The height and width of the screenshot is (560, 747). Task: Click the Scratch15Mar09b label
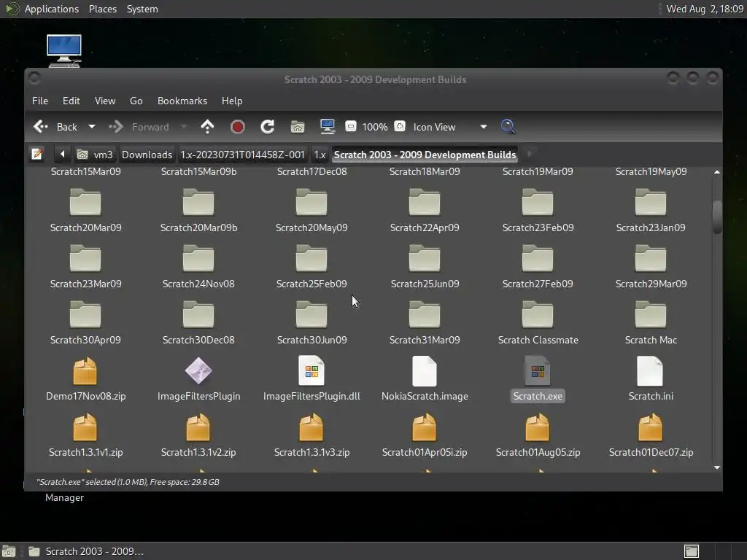point(198,172)
